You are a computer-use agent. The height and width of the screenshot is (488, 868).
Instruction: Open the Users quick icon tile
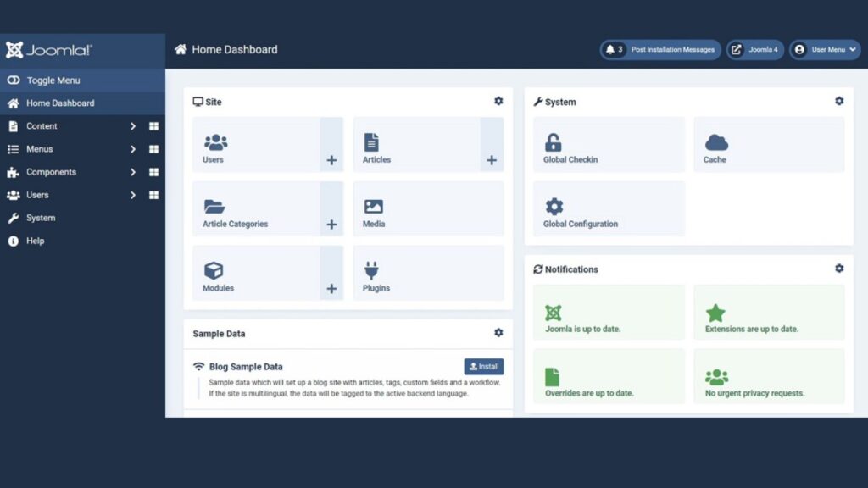coord(256,144)
